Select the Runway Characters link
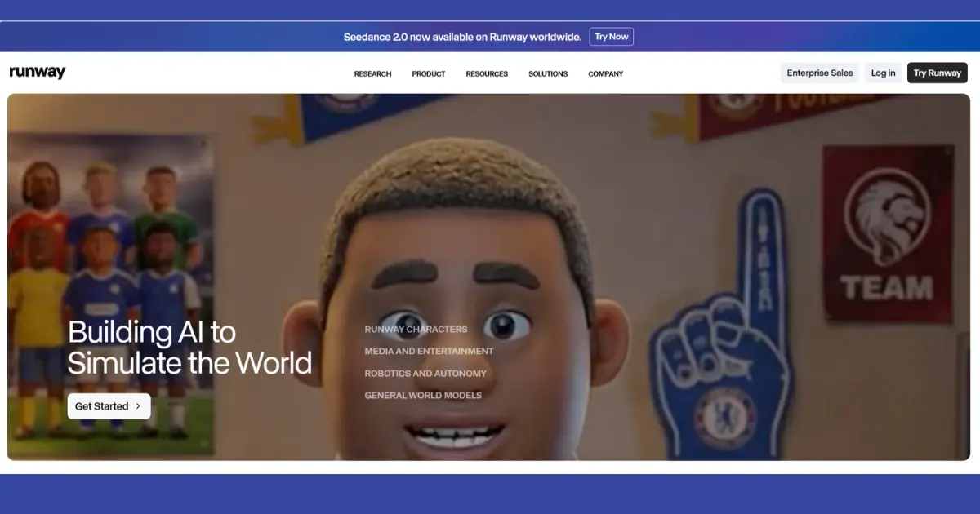The width and height of the screenshot is (980, 514). (x=416, y=330)
